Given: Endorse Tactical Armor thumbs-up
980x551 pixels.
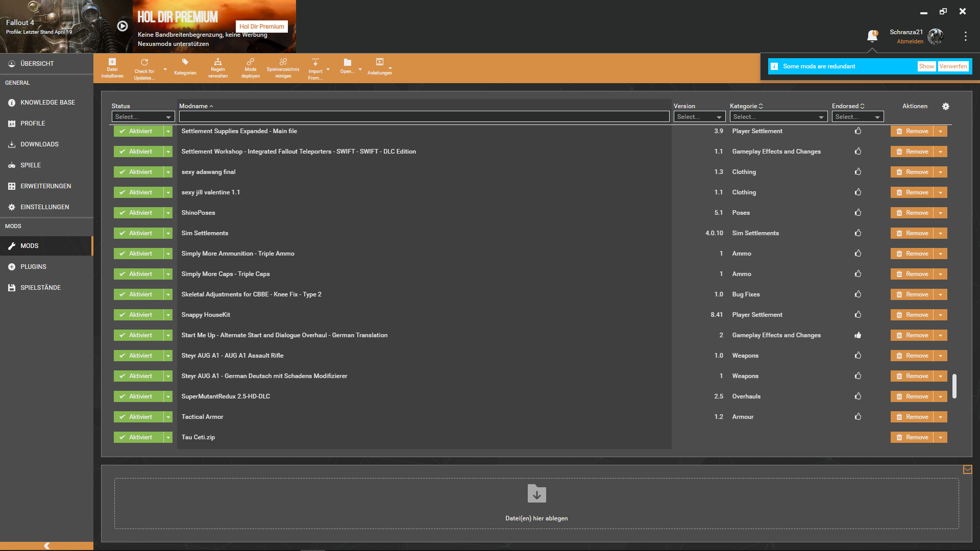Looking at the screenshot, I should coord(858,417).
